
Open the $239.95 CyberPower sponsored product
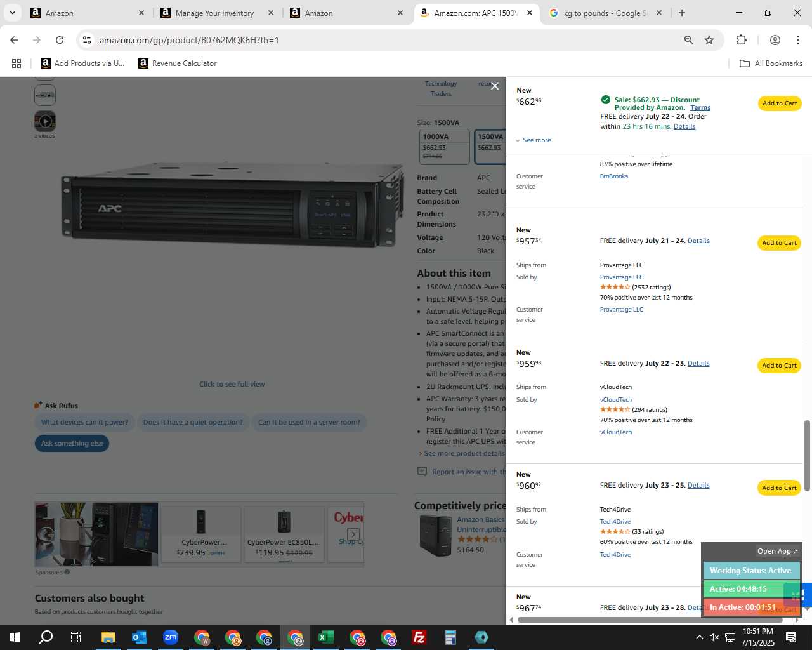[x=201, y=533]
